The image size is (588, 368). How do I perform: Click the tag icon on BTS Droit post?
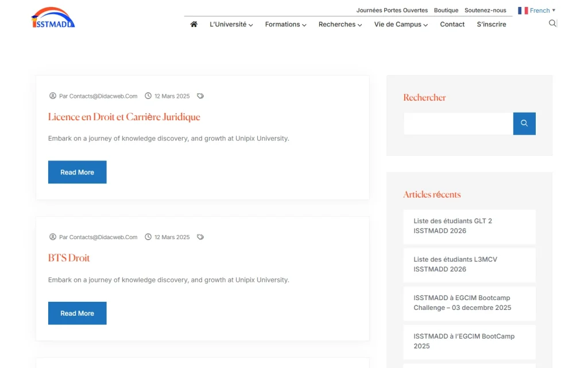pyautogui.click(x=200, y=237)
